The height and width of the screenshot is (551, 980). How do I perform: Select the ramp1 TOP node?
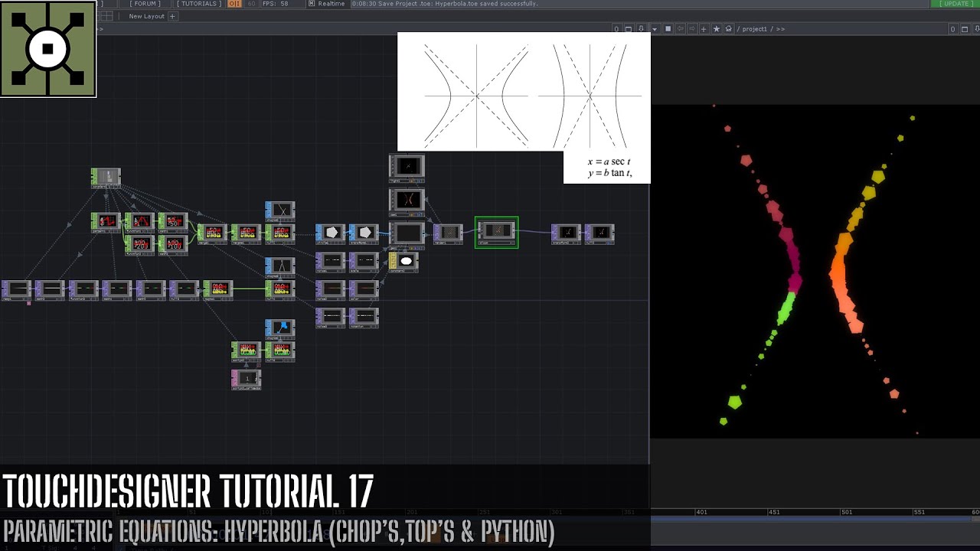[16, 289]
